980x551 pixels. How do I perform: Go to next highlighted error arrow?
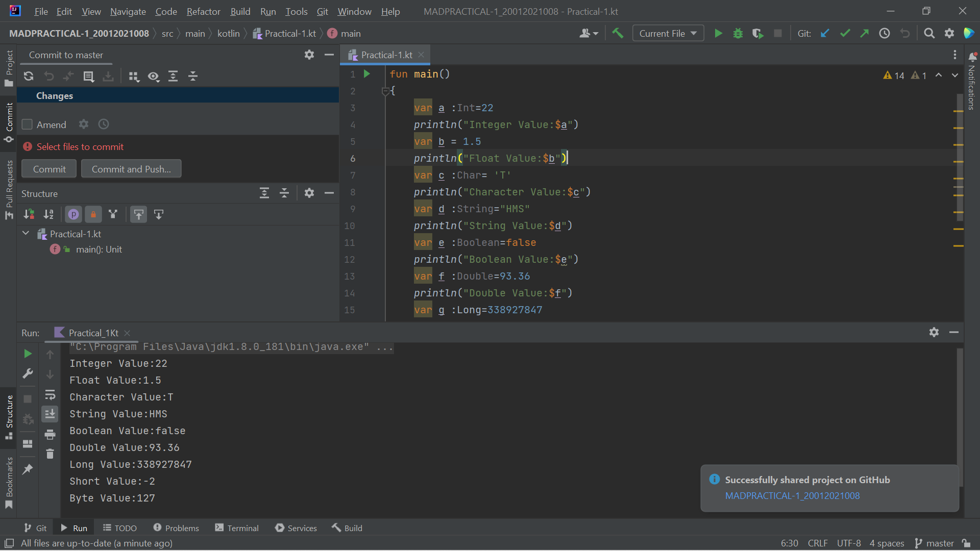955,76
